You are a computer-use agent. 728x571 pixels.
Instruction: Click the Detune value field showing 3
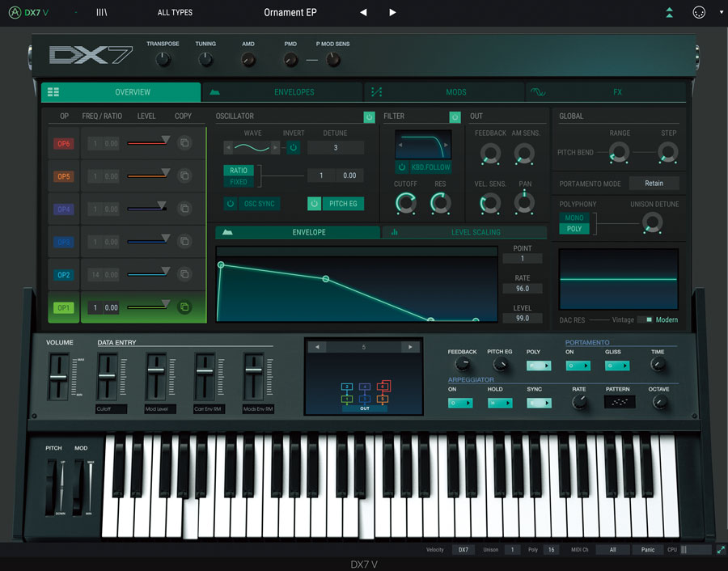click(336, 148)
